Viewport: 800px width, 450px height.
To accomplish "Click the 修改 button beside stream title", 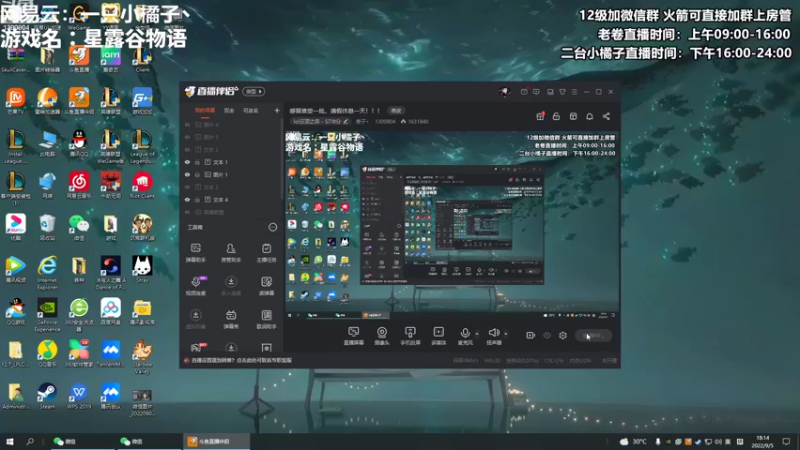I will pos(396,110).
